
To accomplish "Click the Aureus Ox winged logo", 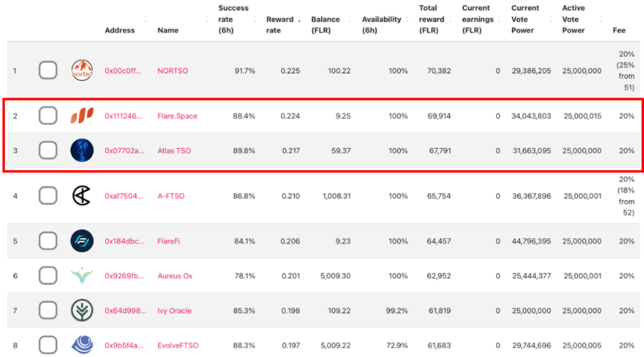I will [82, 276].
